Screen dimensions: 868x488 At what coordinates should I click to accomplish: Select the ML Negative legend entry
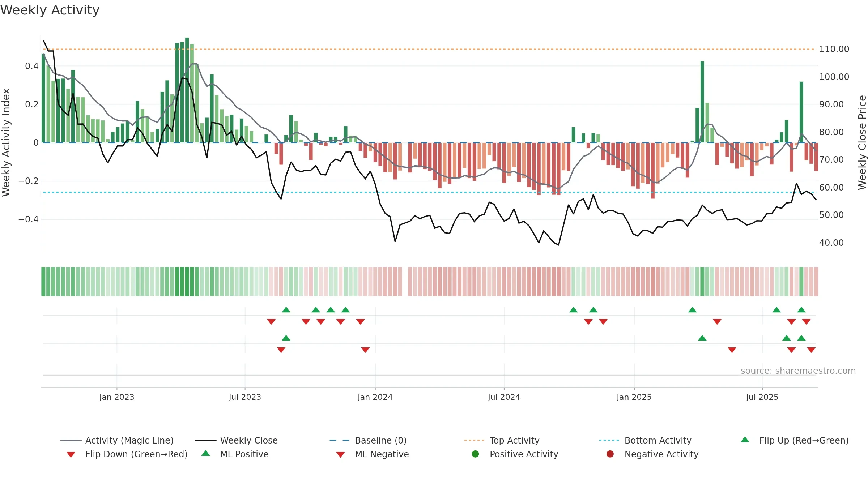tap(373, 454)
